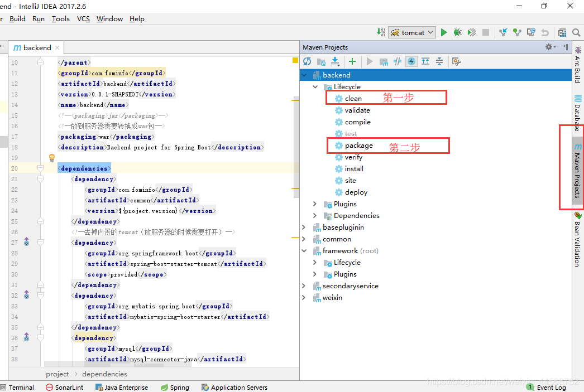
Task: Open the tomcat run configuration dropdown
Action: (411, 32)
